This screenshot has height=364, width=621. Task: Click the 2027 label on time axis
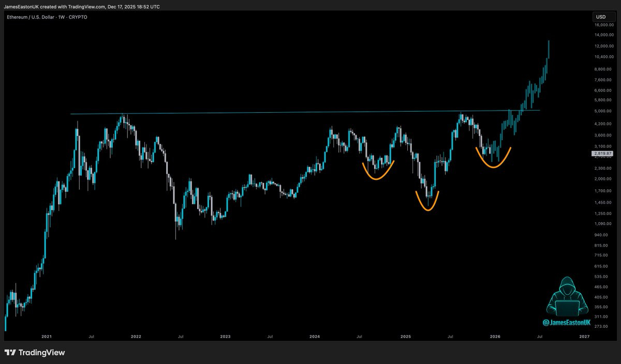[x=584, y=337]
